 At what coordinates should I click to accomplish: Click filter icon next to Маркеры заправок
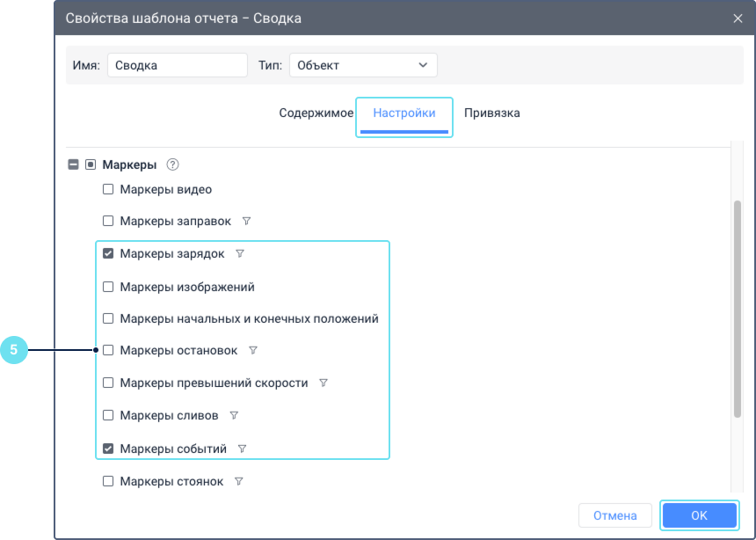pyautogui.click(x=247, y=222)
